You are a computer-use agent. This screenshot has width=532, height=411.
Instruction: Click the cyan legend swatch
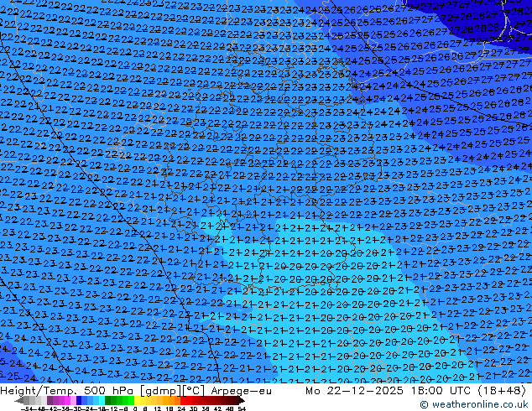(x=102, y=400)
